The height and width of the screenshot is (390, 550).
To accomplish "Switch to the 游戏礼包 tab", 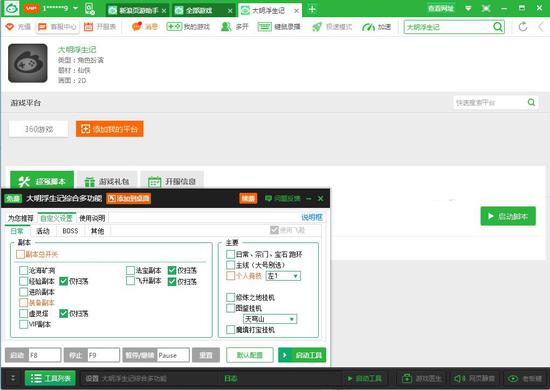I will pyautogui.click(x=107, y=181).
